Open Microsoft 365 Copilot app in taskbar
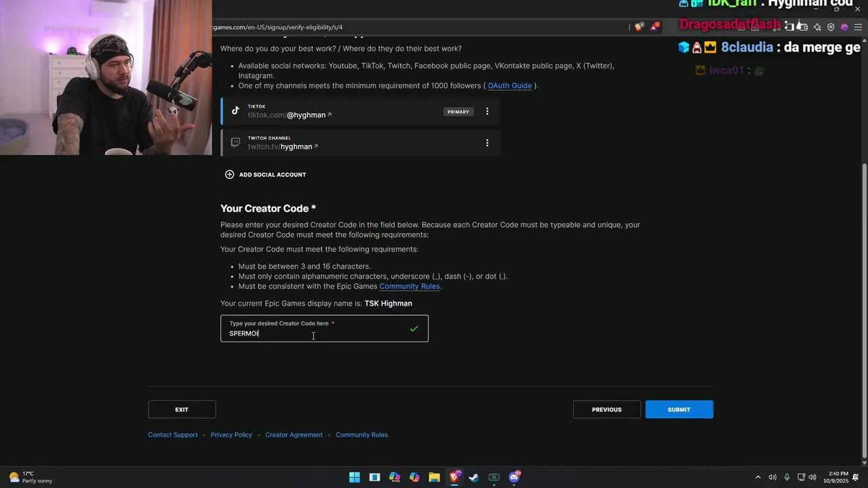This screenshot has height=488, width=868. coord(395,477)
